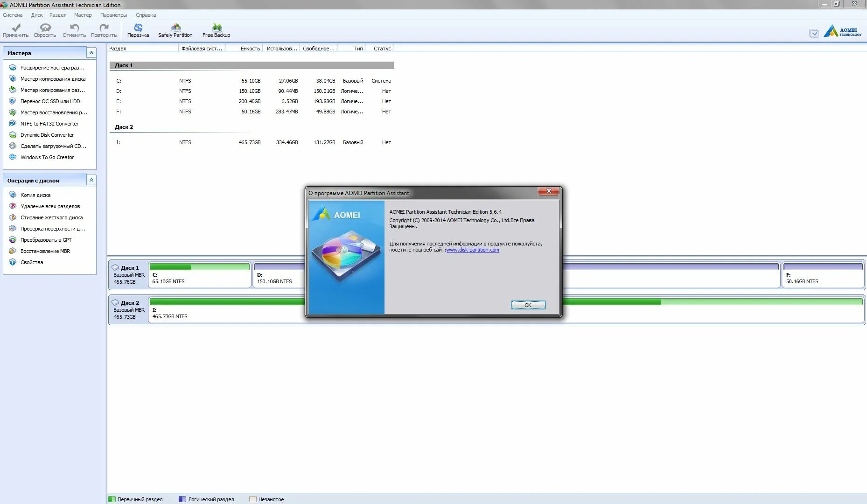
Task: Run the Проверка поверхности диска icon
Action: coord(13,229)
